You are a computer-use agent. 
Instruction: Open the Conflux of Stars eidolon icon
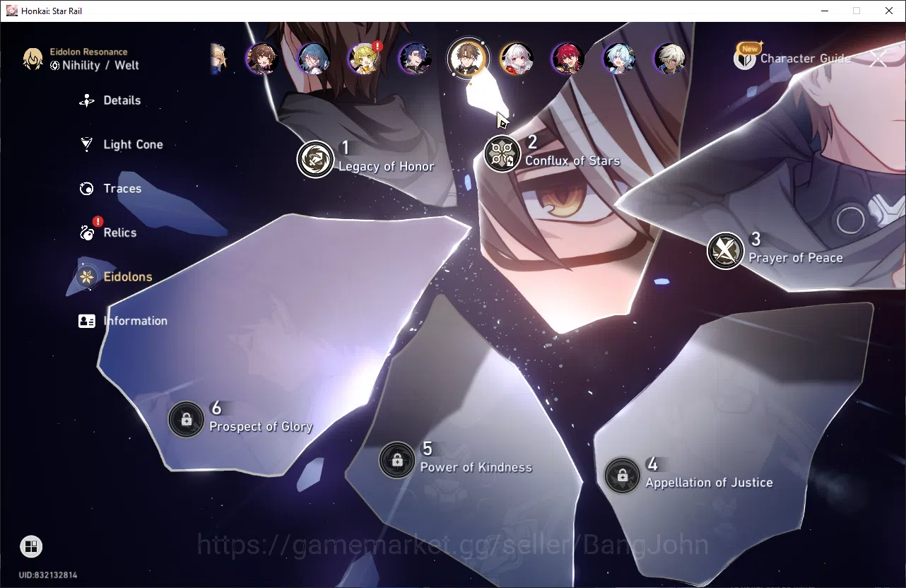pos(502,153)
